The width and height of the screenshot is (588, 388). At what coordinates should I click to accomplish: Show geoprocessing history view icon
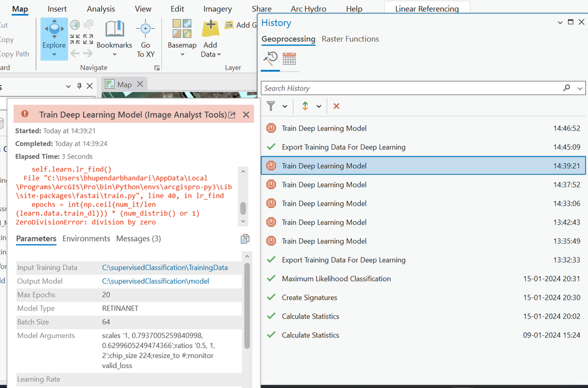click(270, 59)
